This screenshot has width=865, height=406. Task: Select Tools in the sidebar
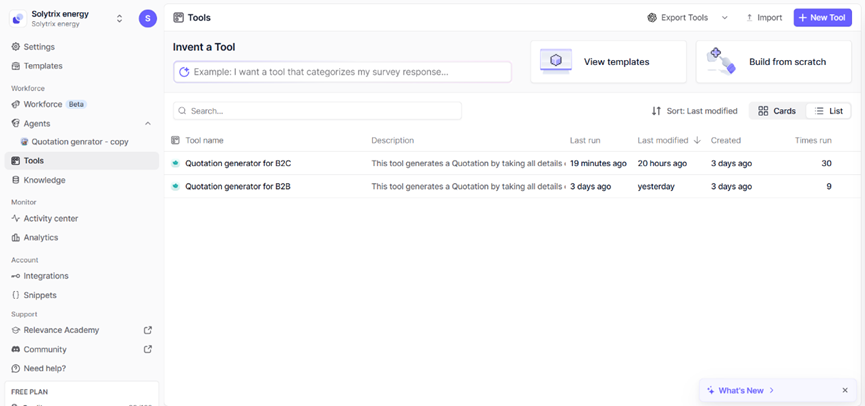coord(82,161)
